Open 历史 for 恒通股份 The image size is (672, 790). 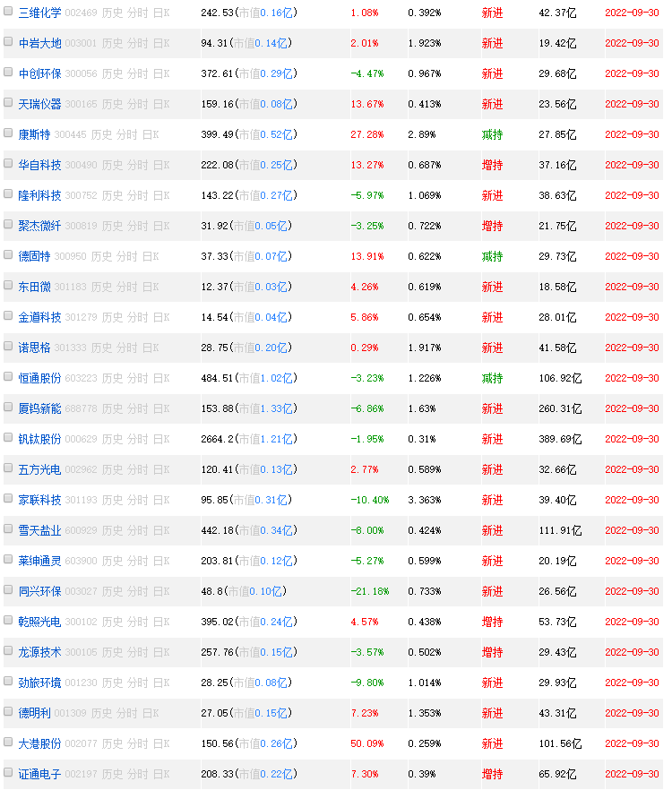[x=112, y=378]
